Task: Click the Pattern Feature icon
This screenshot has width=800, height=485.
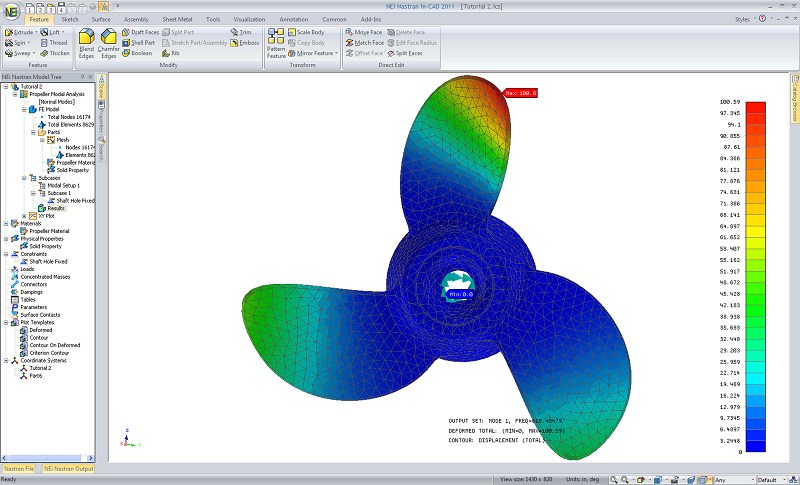Action: click(x=276, y=42)
